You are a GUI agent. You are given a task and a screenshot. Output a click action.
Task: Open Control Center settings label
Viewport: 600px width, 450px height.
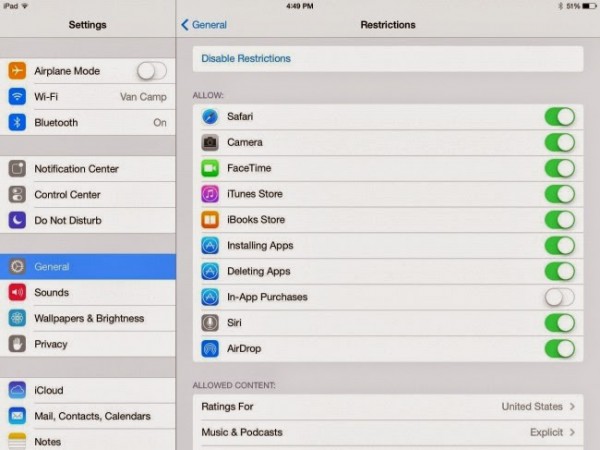pyautogui.click(x=67, y=195)
